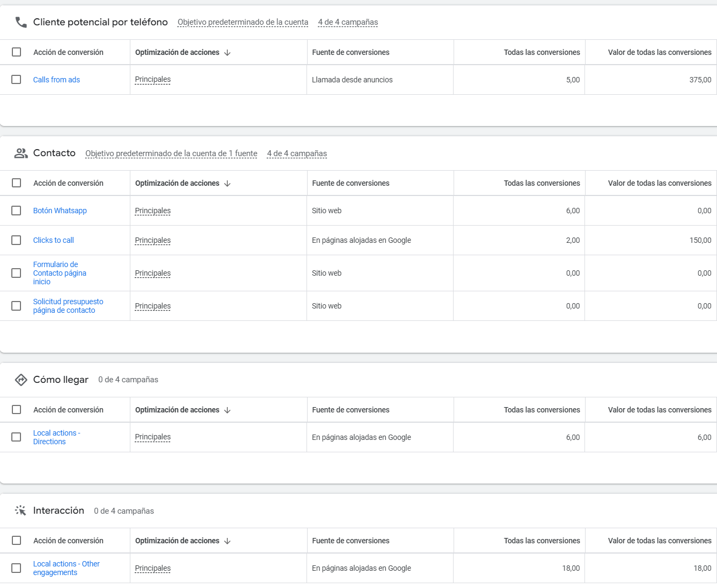Check the Calls from ads checkbox
The width and height of the screenshot is (717, 588).
coord(16,80)
